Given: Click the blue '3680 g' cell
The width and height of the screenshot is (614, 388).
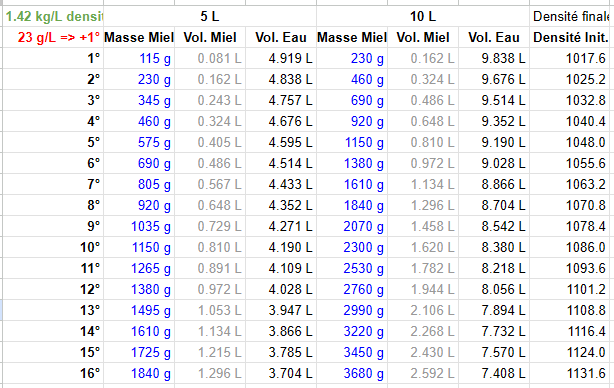Looking at the screenshot, I should [x=352, y=373].
